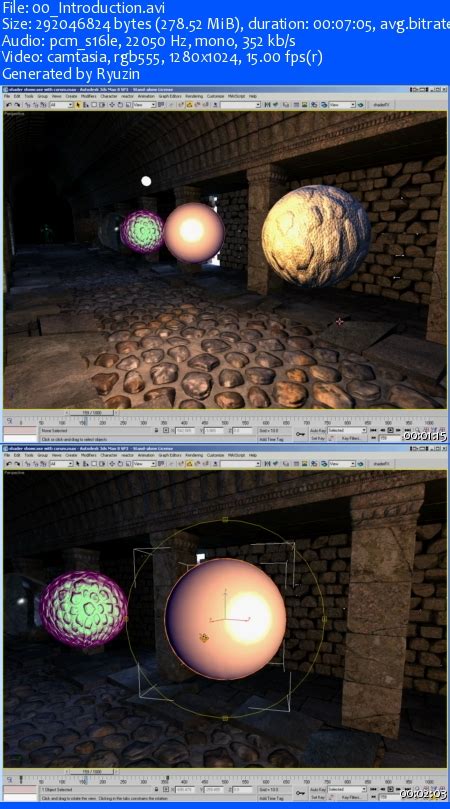The width and height of the screenshot is (450, 809).
Task: Toggle the selection lock icon in lower frame status bar
Action: [156, 789]
